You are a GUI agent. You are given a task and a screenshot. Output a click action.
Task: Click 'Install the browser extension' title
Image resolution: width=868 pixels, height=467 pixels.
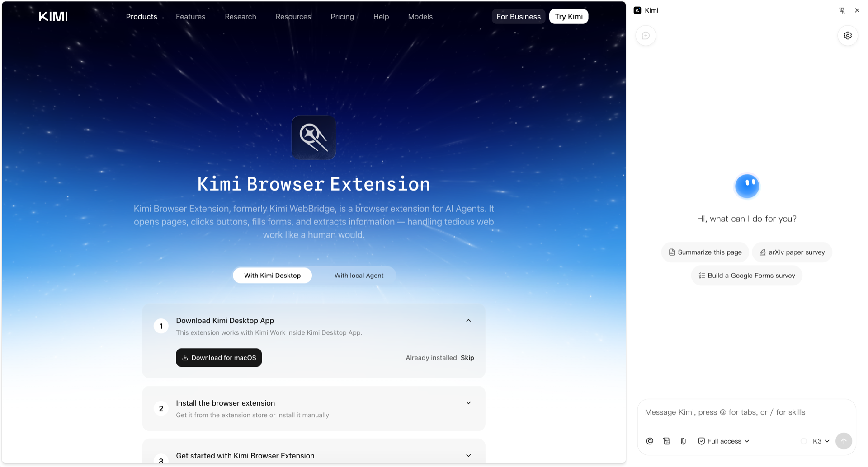pyautogui.click(x=225, y=403)
